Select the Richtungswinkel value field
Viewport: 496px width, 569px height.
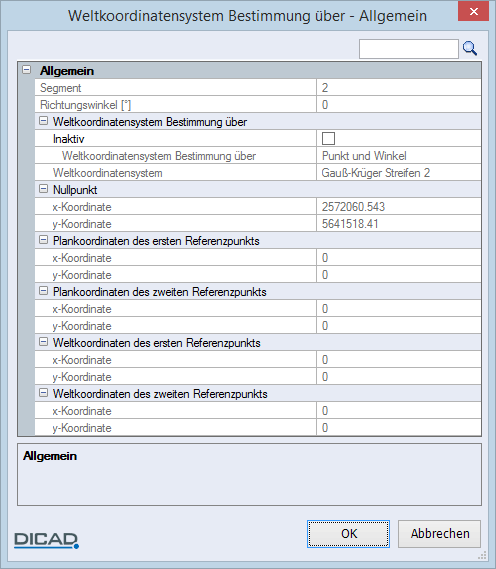(399, 105)
